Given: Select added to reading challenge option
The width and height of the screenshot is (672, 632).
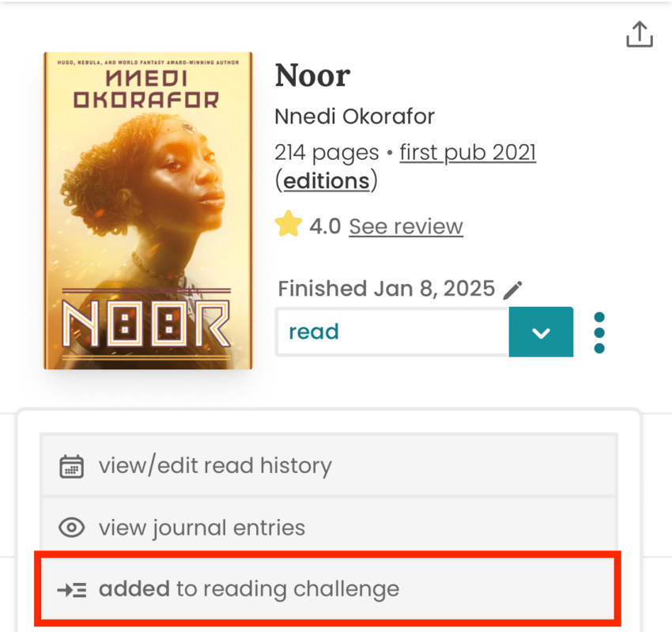Looking at the screenshot, I should pyautogui.click(x=247, y=588).
